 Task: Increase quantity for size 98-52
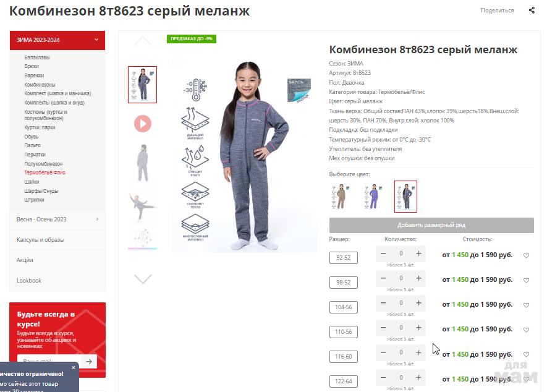point(418,278)
